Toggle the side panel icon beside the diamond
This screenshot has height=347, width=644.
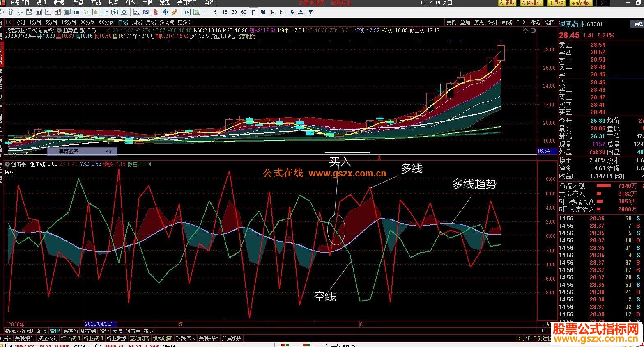tap(533, 30)
